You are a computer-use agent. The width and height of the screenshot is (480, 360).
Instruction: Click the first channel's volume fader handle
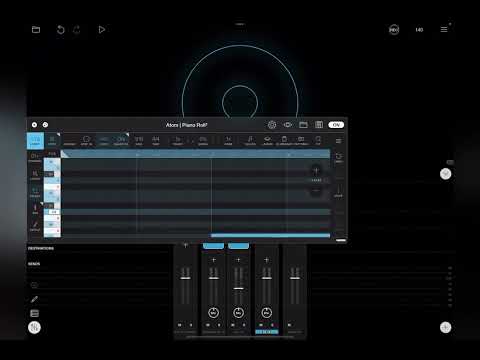pos(186,278)
